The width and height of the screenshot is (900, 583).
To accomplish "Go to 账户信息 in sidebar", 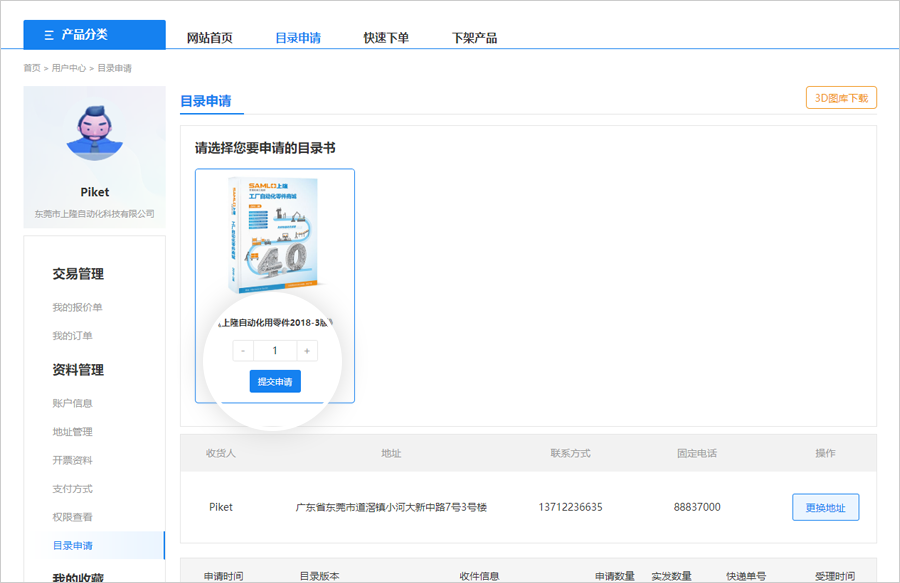I will click(x=72, y=404).
